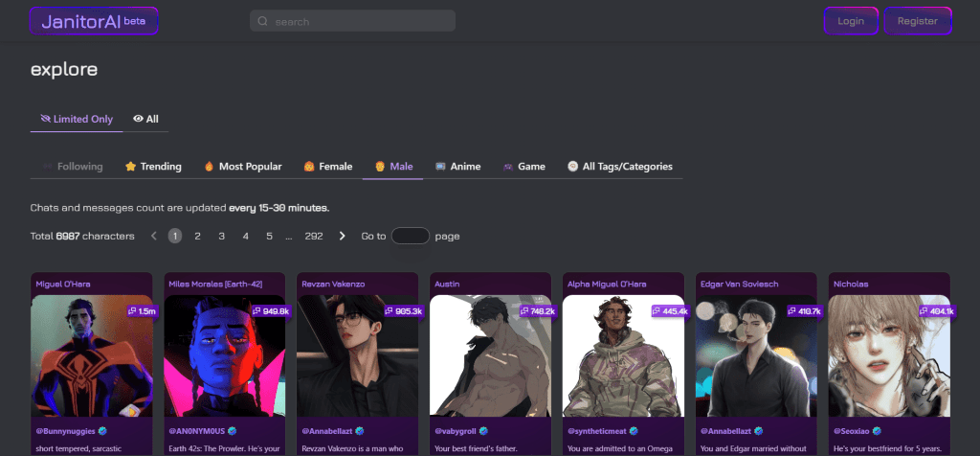Click the star icon beside Trending
This screenshot has width=980, height=456.
coord(130,167)
